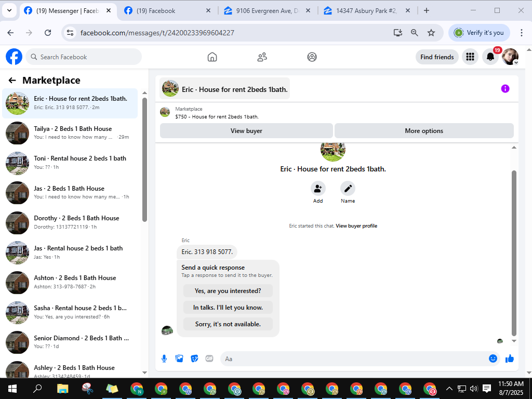
Task: Open Jas 2 Beds 1 Bath House chat
Action: coord(70,192)
